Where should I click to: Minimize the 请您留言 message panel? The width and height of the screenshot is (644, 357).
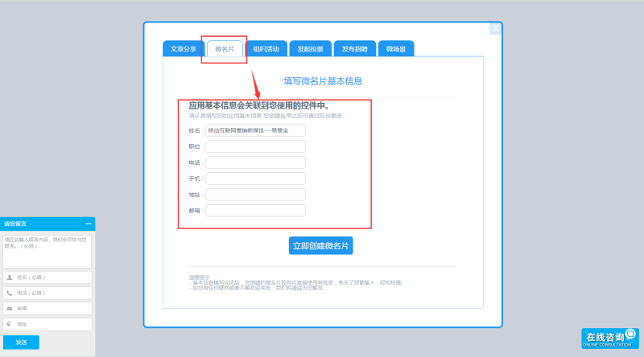(89, 224)
